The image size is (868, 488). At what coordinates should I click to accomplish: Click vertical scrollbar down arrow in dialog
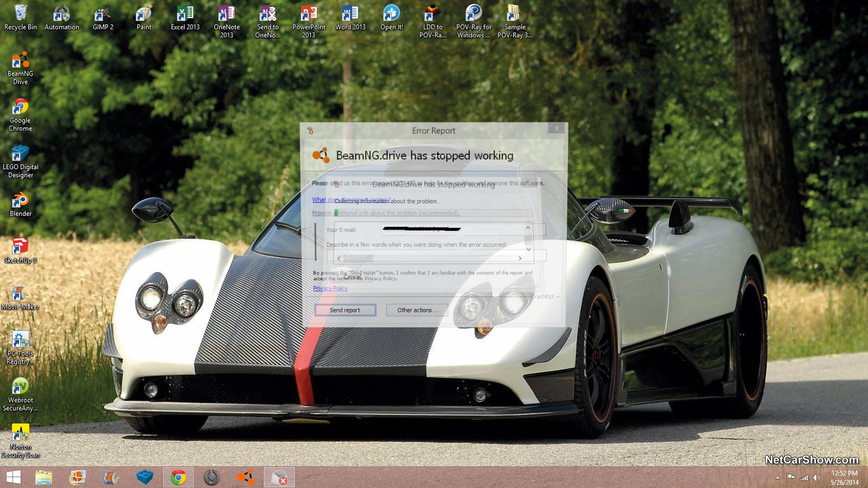coord(528,250)
